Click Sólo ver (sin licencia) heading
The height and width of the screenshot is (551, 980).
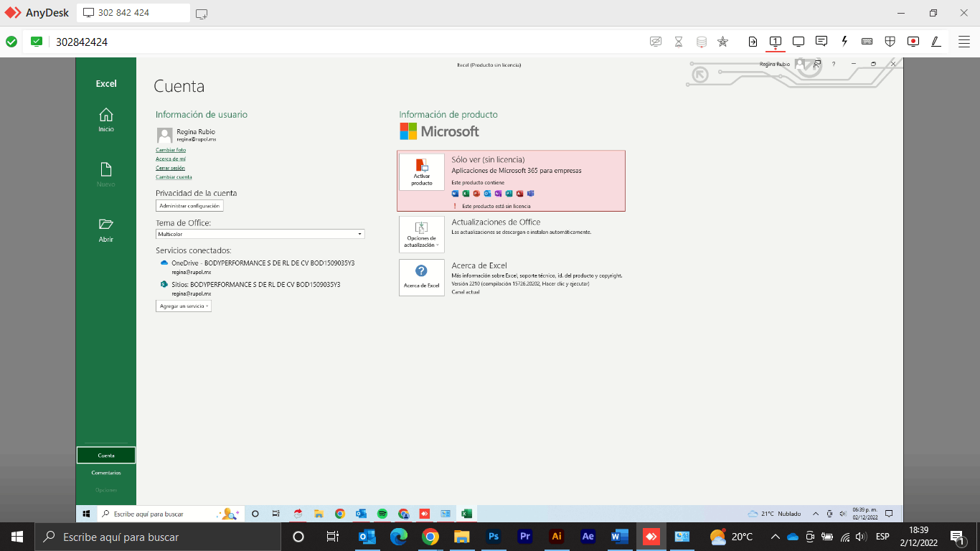pos(488,159)
